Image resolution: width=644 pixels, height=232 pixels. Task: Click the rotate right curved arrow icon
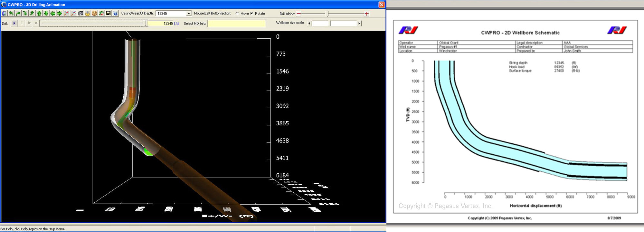18,13
